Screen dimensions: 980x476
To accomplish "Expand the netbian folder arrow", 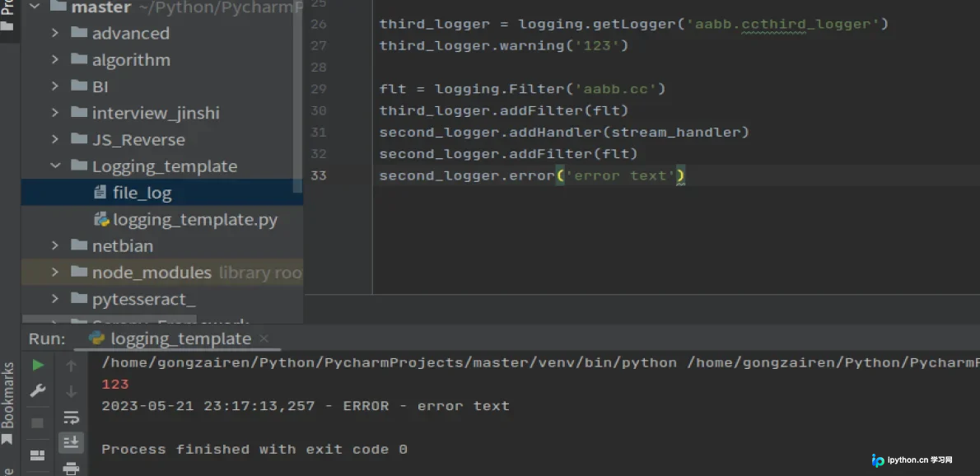I will point(55,245).
